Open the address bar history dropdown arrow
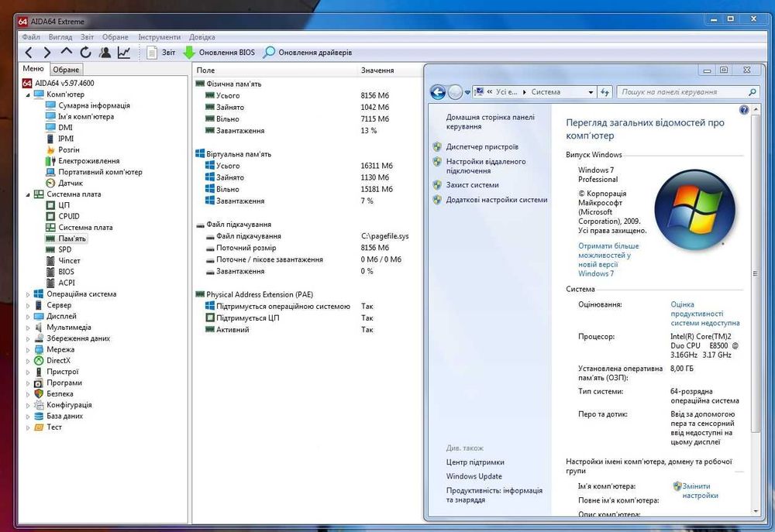The image size is (775, 532). tap(589, 92)
